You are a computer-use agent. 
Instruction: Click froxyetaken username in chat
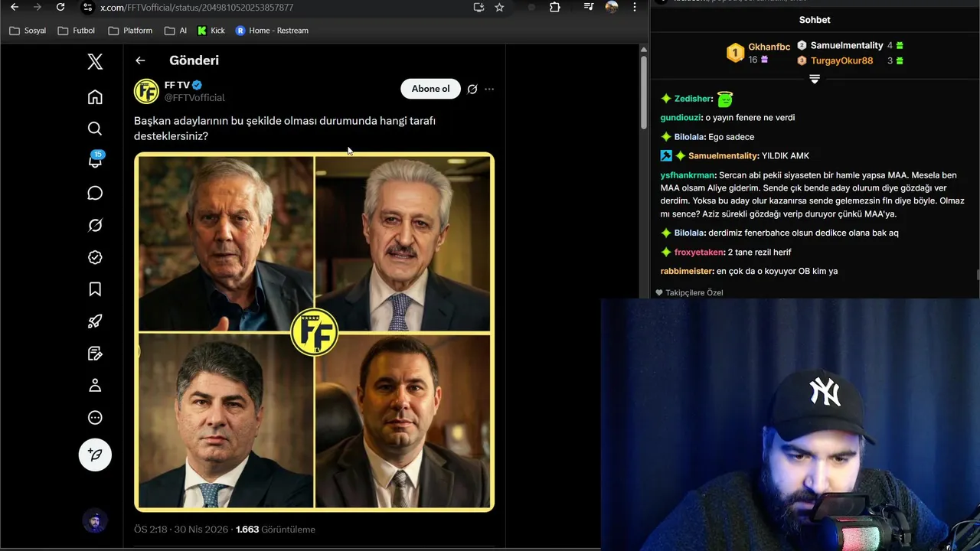(698, 252)
